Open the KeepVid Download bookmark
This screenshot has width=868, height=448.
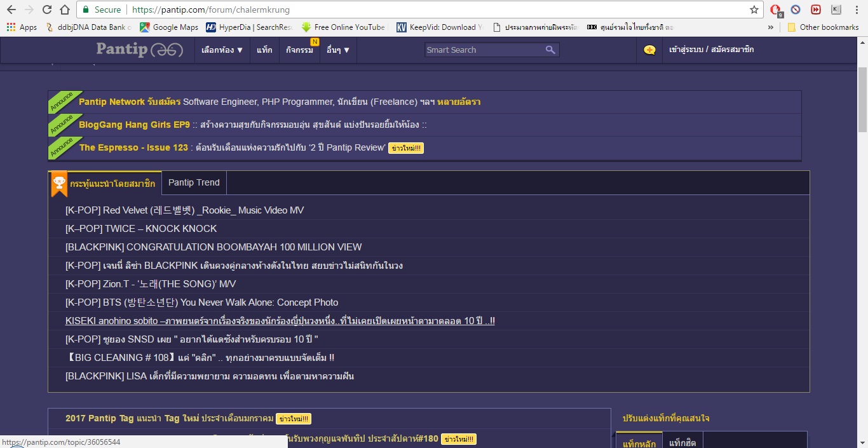[440, 27]
